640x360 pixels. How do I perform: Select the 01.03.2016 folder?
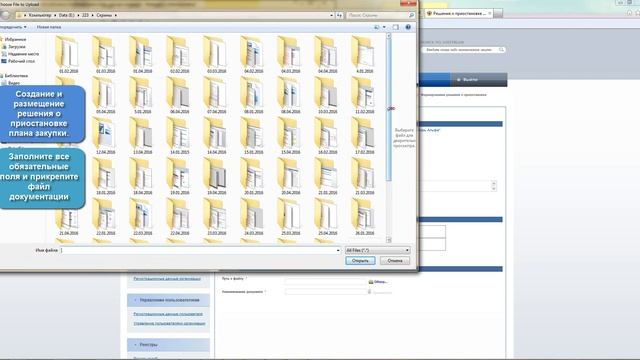click(x=105, y=55)
